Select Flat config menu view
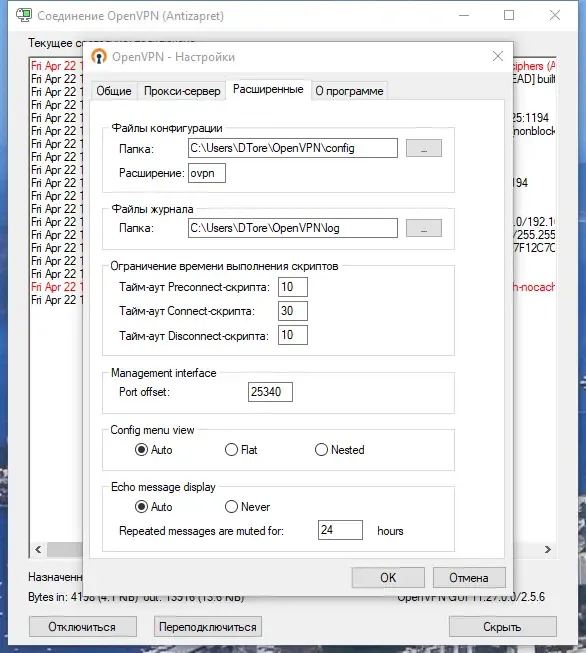 (x=241, y=450)
